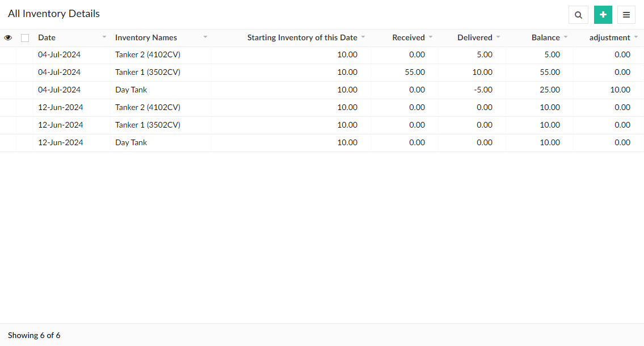This screenshot has height=346, width=644.
Task: Open the adjustment column dropdown
Action: pos(635,37)
